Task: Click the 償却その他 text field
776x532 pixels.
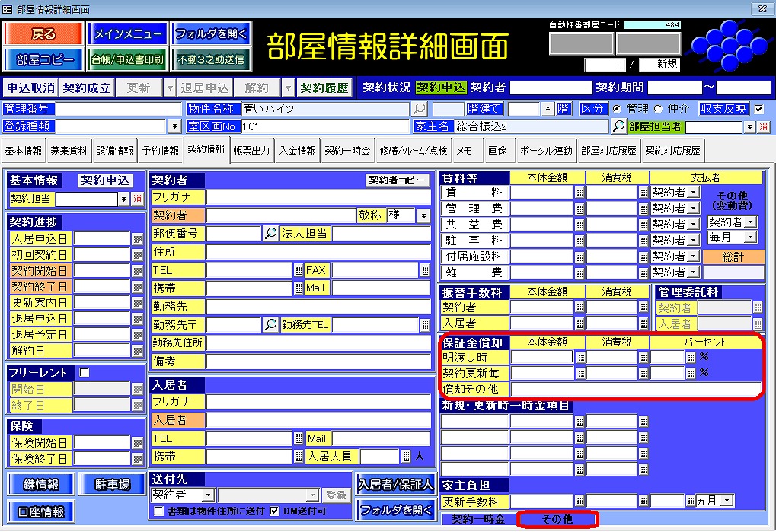Action: (x=636, y=389)
